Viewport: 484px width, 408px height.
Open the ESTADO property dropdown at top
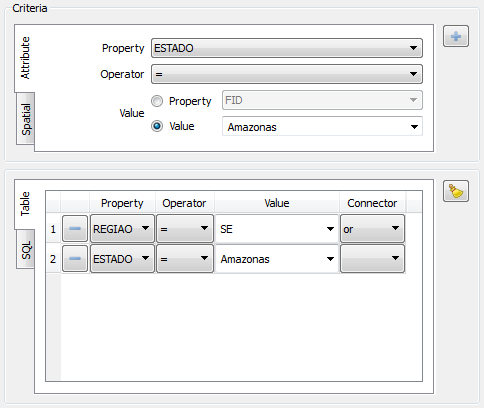pos(287,48)
